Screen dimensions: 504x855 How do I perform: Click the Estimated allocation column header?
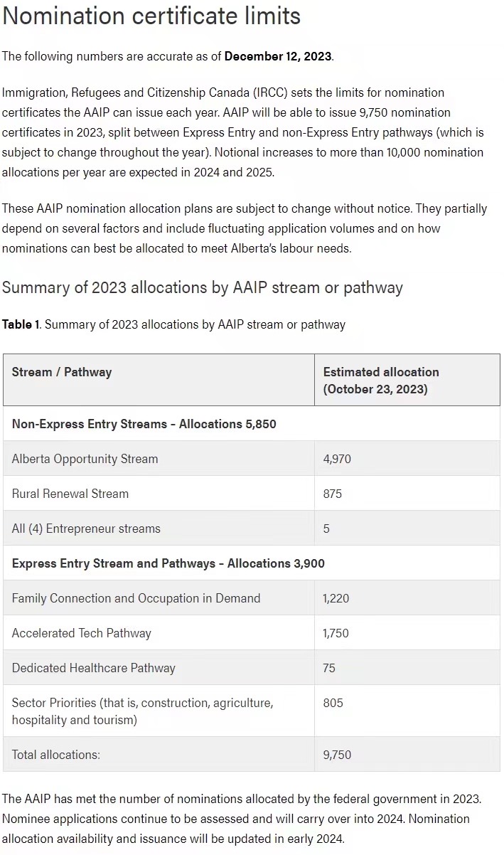[x=407, y=380]
